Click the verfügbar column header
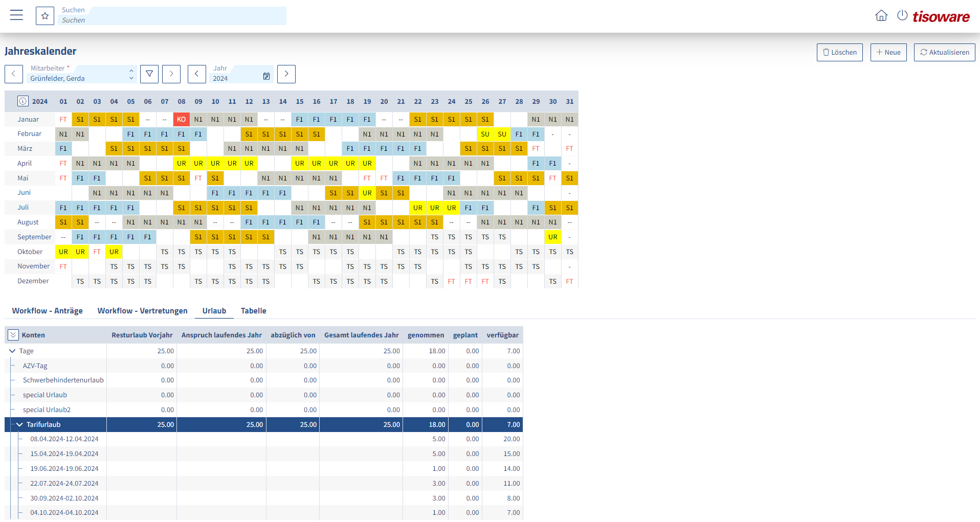 [x=503, y=335]
